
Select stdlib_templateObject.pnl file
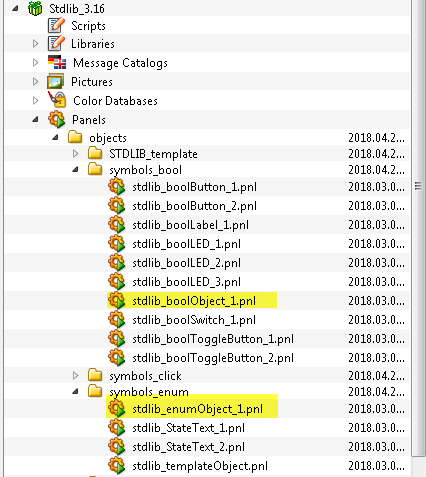point(200,466)
